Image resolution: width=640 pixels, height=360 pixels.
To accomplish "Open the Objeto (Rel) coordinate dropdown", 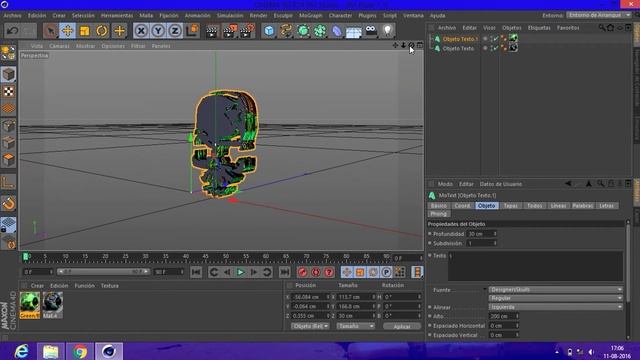I will pyautogui.click(x=310, y=326).
